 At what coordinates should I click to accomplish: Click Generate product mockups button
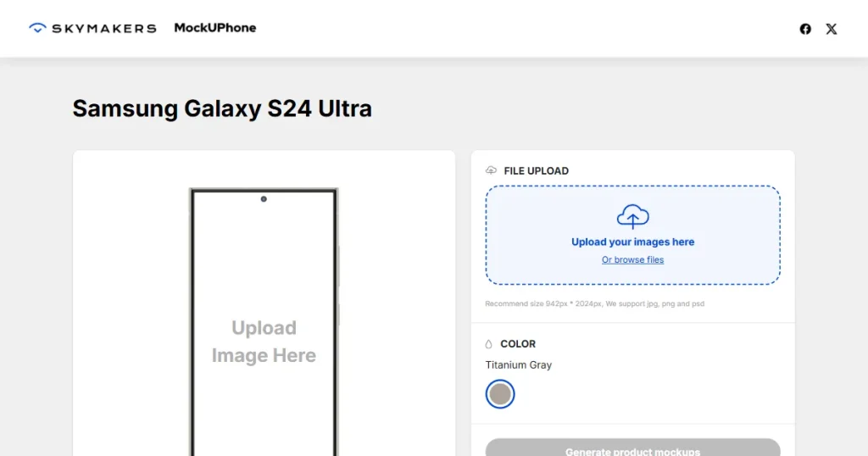[x=632, y=448]
